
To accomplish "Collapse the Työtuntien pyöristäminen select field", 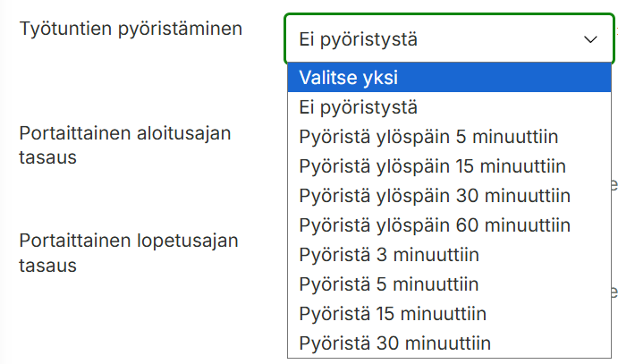I will 449,39.
